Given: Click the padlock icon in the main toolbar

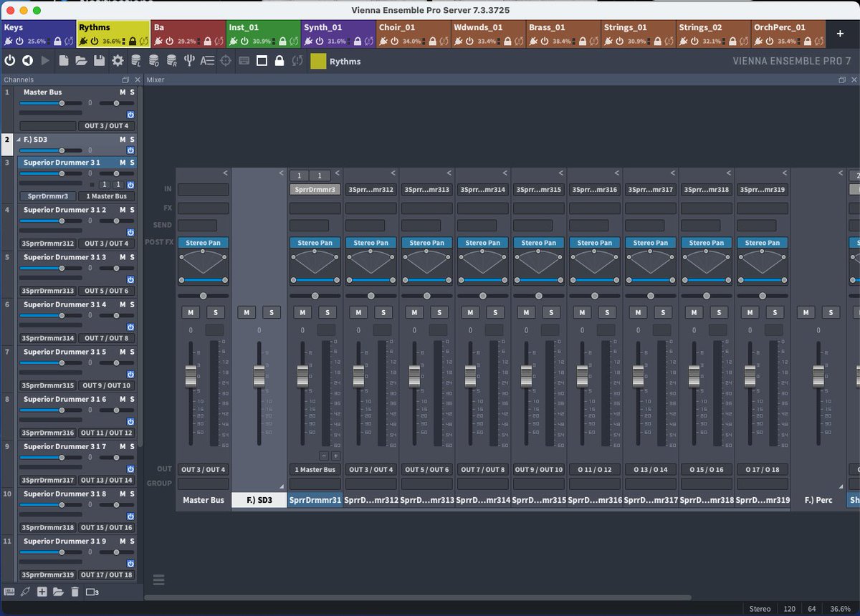Looking at the screenshot, I should pyautogui.click(x=279, y=61).
